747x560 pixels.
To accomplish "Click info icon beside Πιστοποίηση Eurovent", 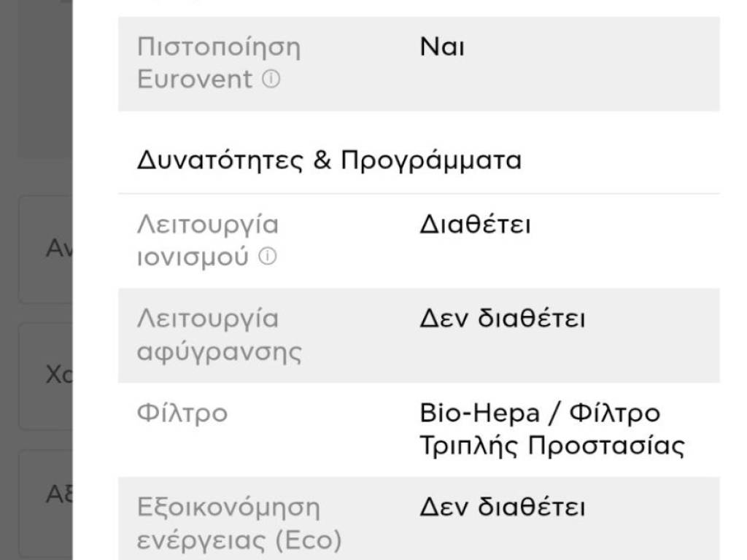I will (271, 79).
